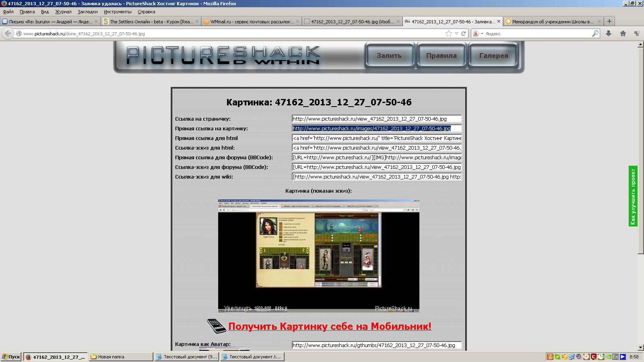Click the 'Прямая ссылка на картинку' field
Screen dimensions: 644x362
[x=377, y=128]
